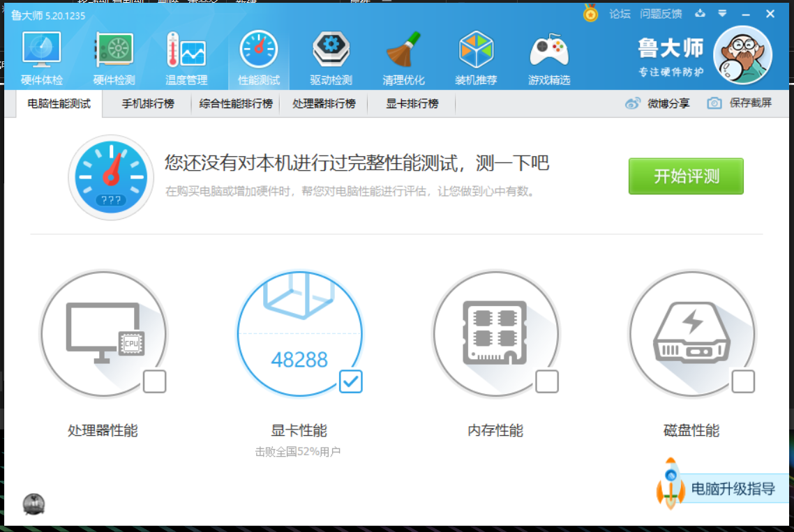794x532 pixels.
Task: Open 清理优化 cleanup broom icon
Action: click(x=403, y=58)
